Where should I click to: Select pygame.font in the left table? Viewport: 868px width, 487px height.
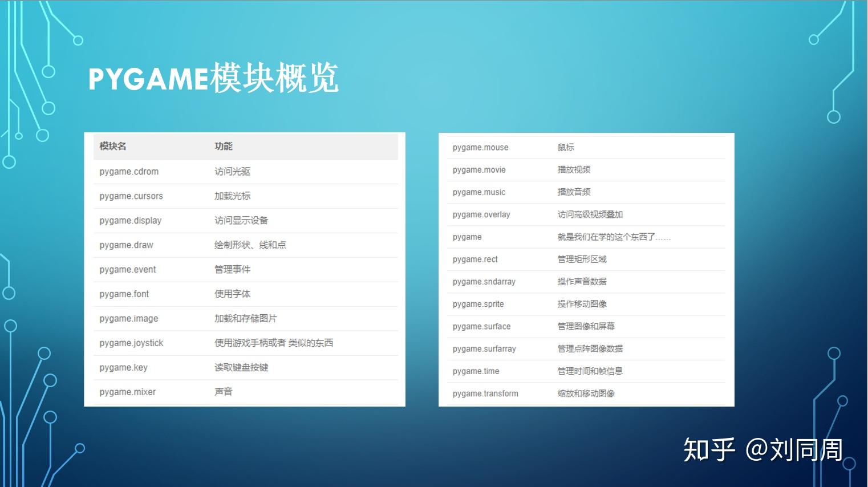(x=124, y=294)
